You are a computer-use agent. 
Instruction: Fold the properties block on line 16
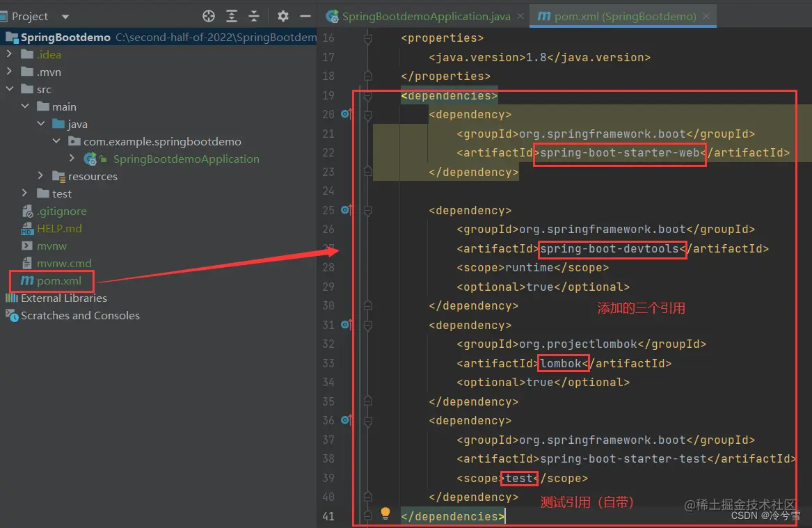[367, 38]
